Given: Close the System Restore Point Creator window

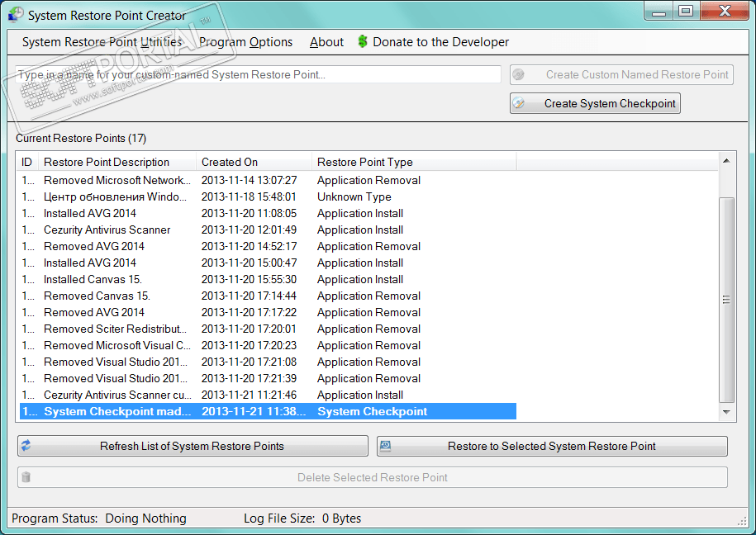Looking at the screenshot, I should (x=725, y=11).
